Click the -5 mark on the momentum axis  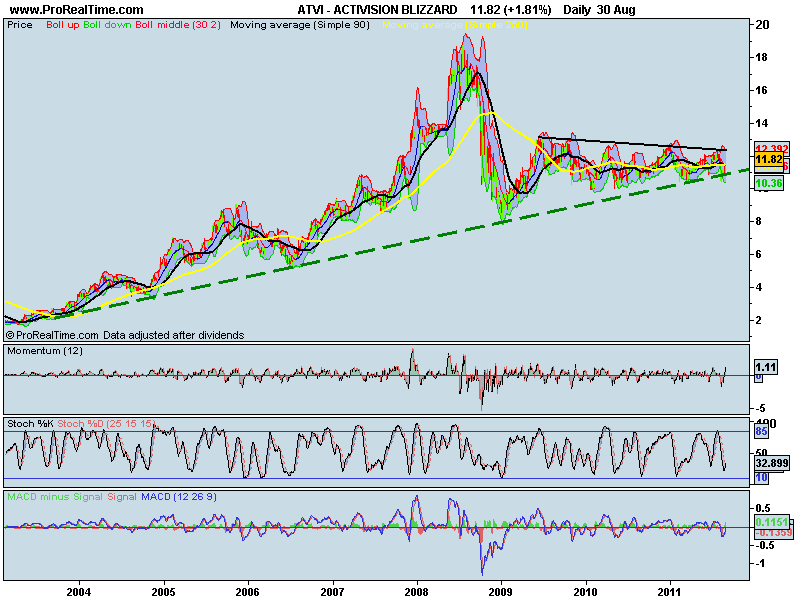pos(760,408)
